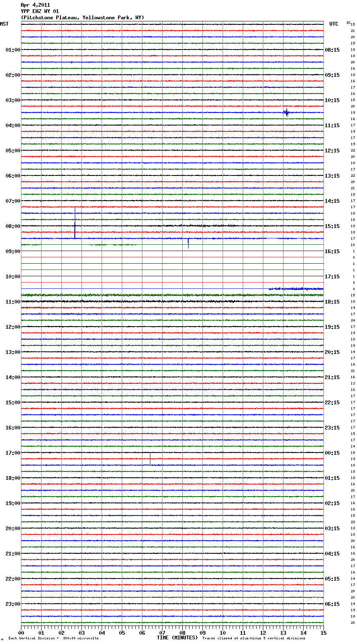Screen dimensions: 357x644
Task: Click the 23:00 MST time label
Action: click(13, 604)
